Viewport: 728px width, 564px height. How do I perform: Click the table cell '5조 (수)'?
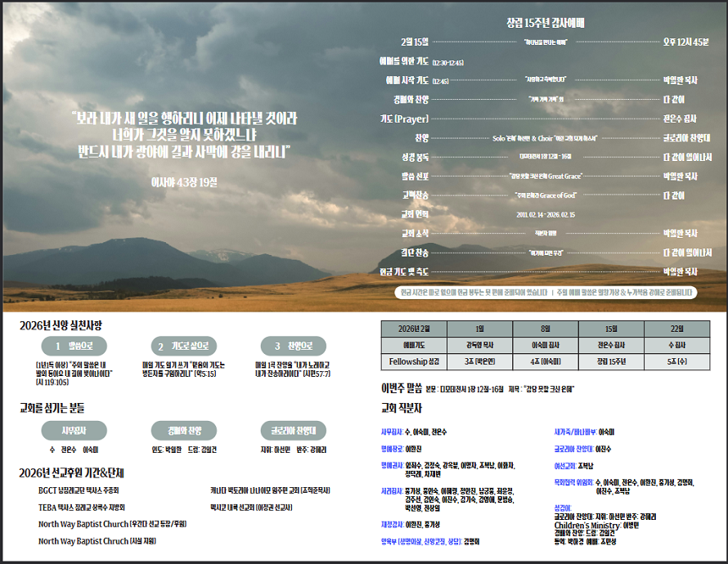(677, 361)
